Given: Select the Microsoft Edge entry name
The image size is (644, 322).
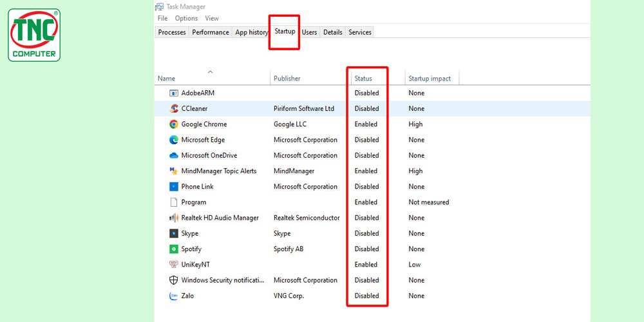Looking at the screenshot, I should [x=204, y=140].
